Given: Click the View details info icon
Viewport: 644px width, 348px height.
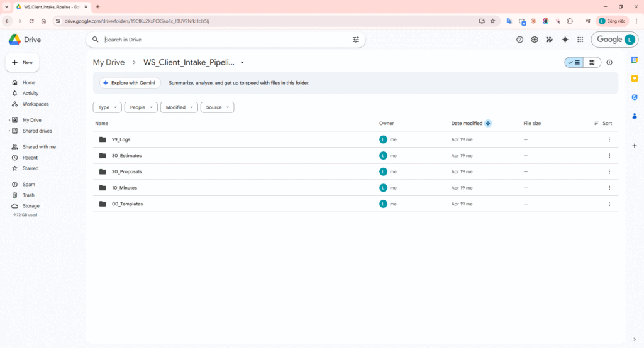Looking at the screenshot, I should click(x=609, y=62).
